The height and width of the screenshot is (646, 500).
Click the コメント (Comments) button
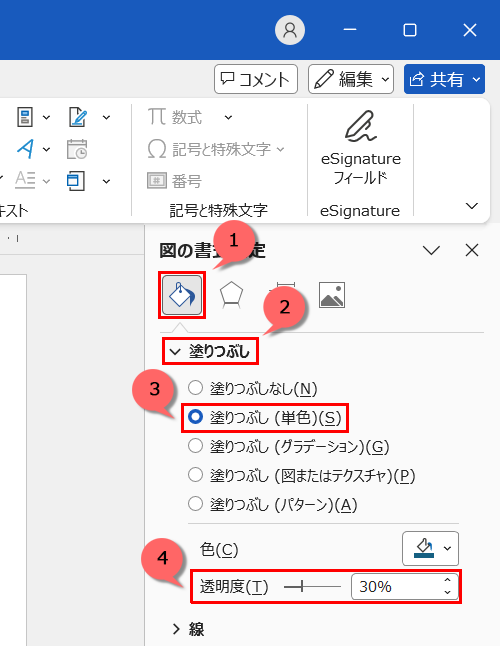tap(256, 79)
